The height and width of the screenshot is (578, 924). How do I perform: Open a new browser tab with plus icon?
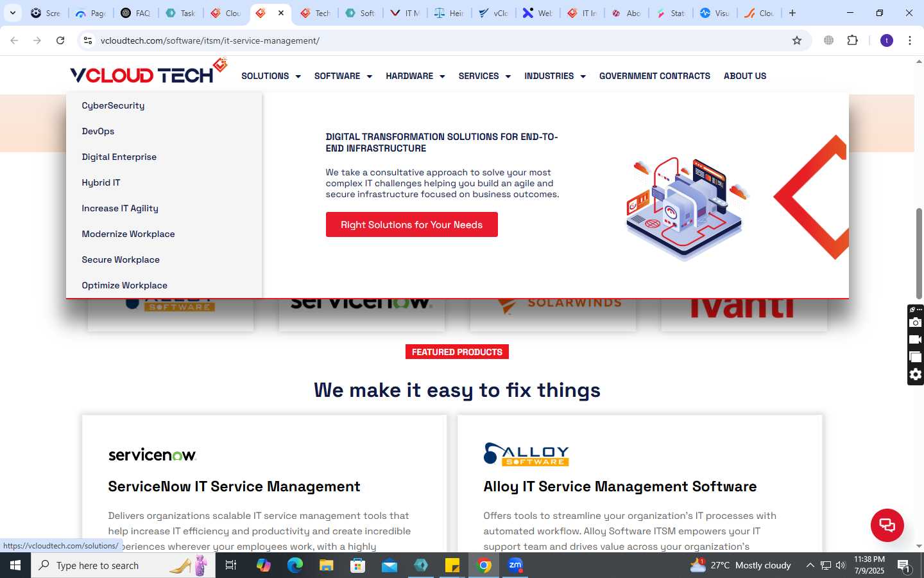(792, 13)
